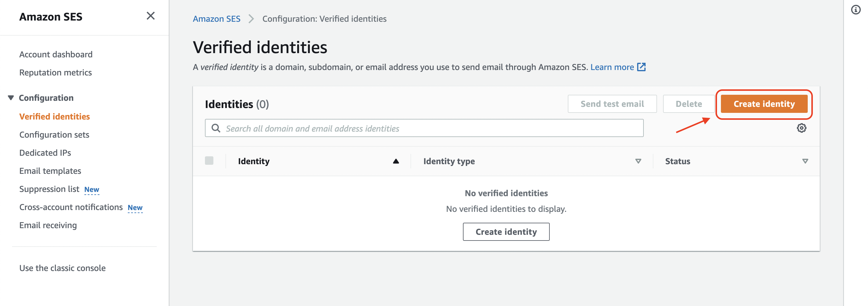Close the Amazon SES navigation panel

[151, 16]
